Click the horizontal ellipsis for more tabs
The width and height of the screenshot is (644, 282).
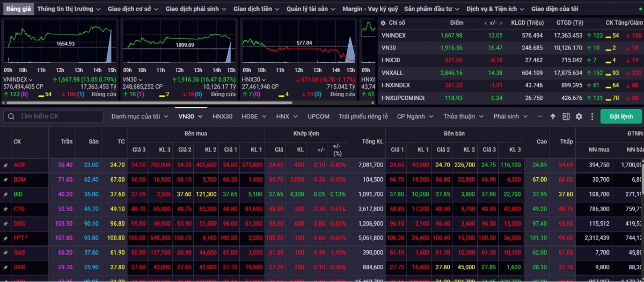point(539,117)
